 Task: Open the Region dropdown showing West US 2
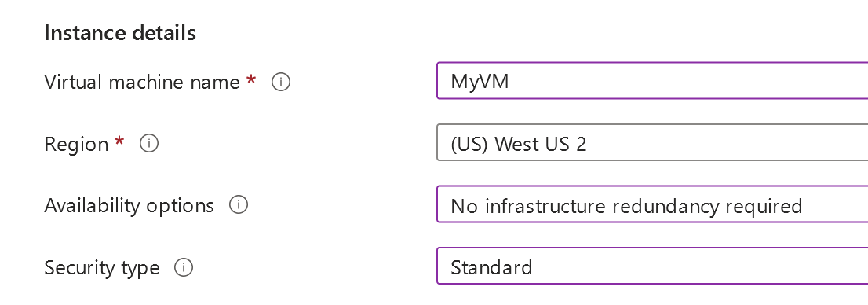point(652,142)
